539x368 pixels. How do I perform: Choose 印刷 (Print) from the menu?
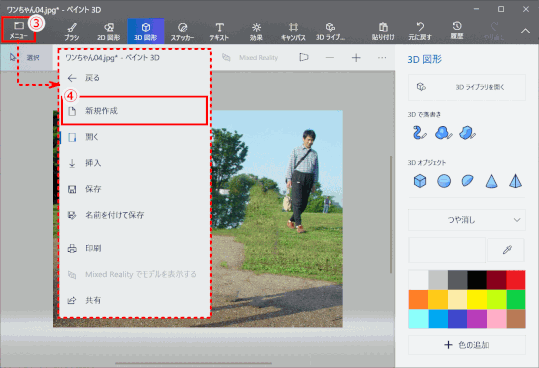(x=134, y=248)
